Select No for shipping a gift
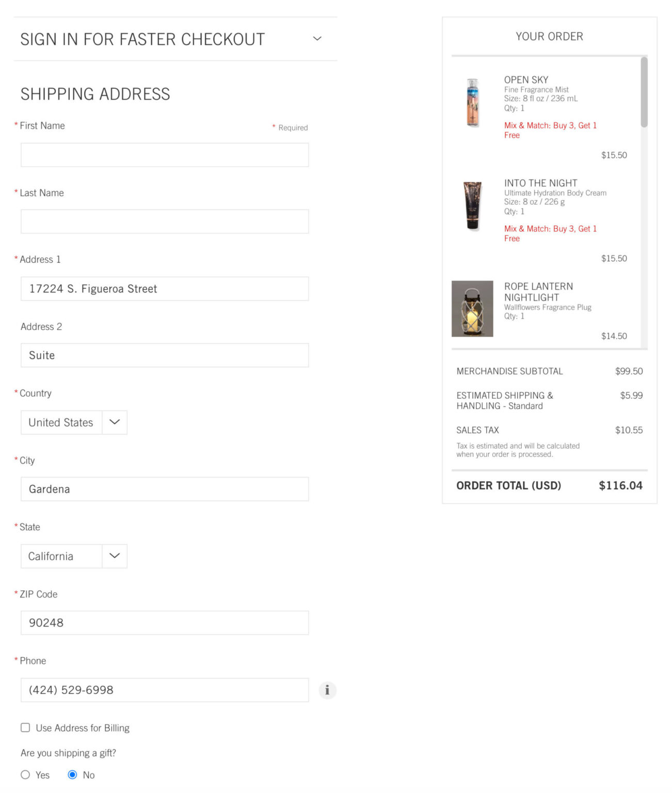The height and width of the screenshot is (793, 672). [x=73, y=774]
